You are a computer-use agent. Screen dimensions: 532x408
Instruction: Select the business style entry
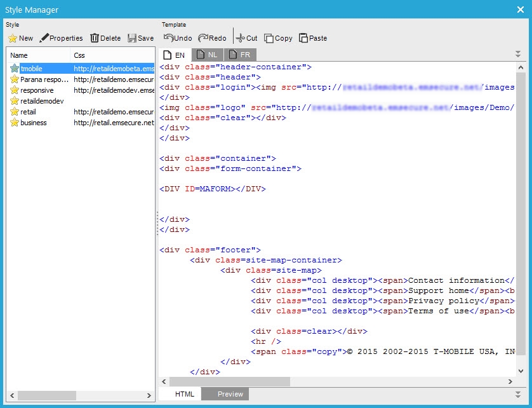(33, 123)
